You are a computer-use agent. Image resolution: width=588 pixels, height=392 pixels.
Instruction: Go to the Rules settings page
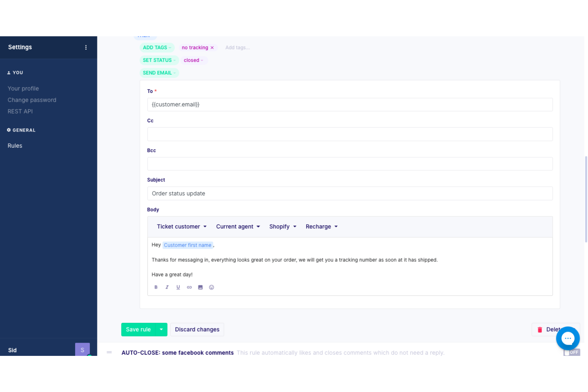pyautogui.click(x=15, y=145)
